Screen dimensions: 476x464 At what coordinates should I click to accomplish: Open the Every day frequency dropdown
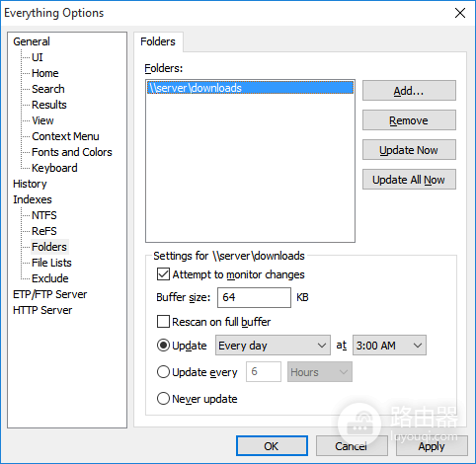[273, 346]
